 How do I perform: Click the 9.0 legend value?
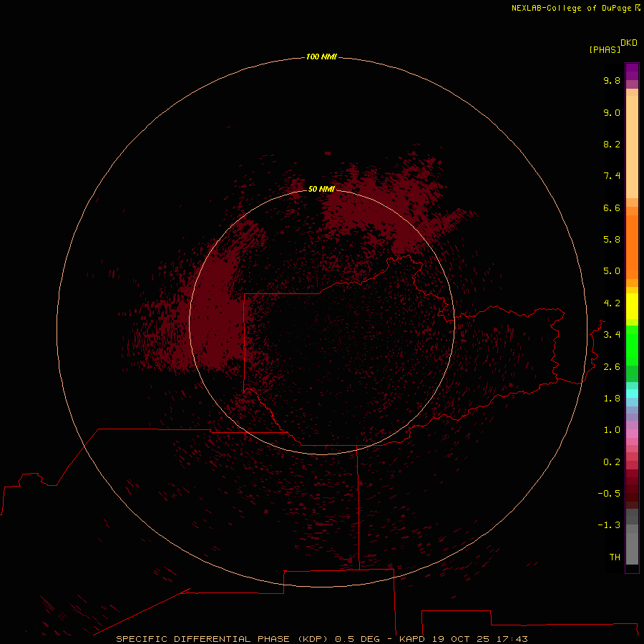pyautogui.click(x=612, y=113)
